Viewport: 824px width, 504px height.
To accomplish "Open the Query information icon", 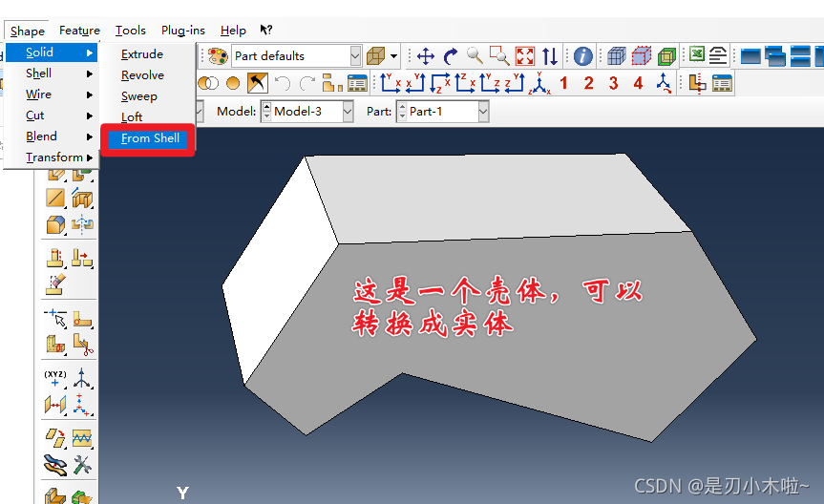I will point(582,56).
